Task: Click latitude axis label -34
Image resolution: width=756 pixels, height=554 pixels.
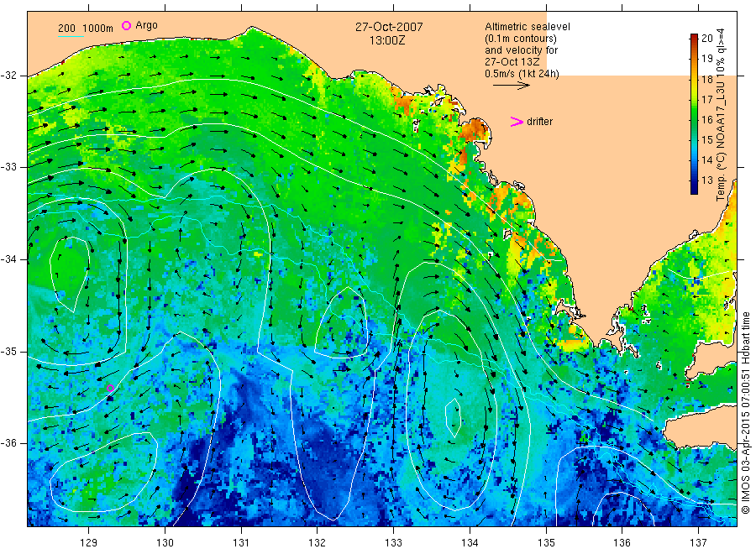Action: (8, 259)
